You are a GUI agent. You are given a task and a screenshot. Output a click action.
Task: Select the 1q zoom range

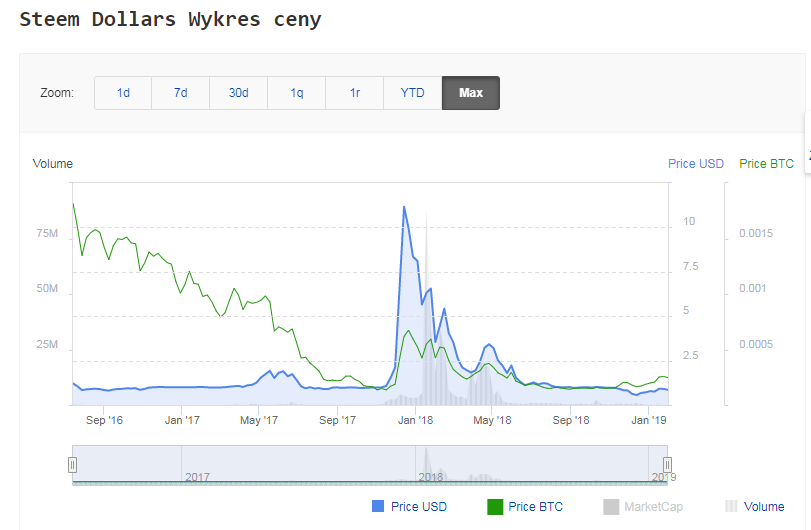point(296,93)
